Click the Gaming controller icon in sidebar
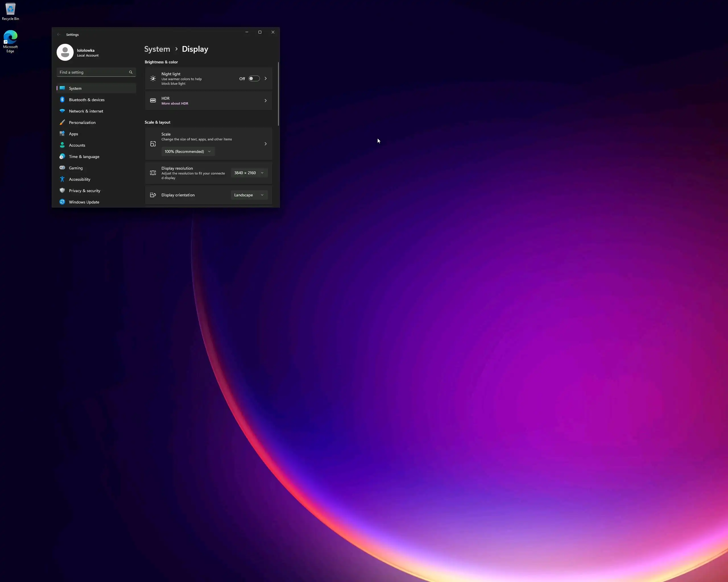The image size is (728, 582). coord(62,168)
